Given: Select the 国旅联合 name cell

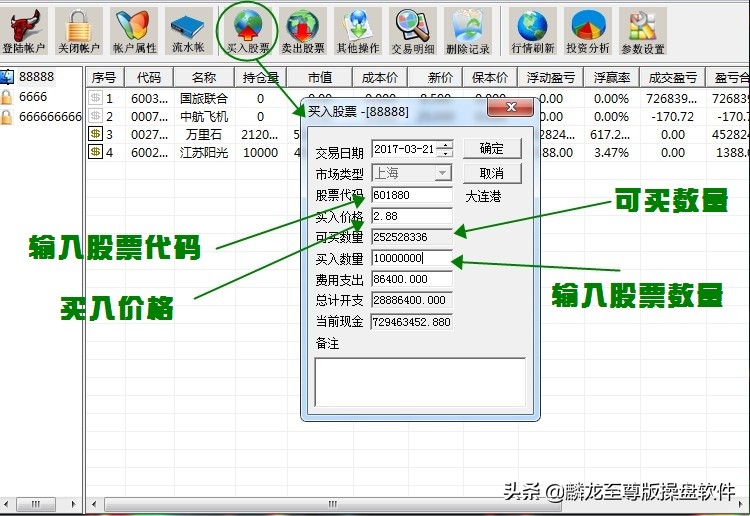Looking at the screenshot, I should [204, 99].
